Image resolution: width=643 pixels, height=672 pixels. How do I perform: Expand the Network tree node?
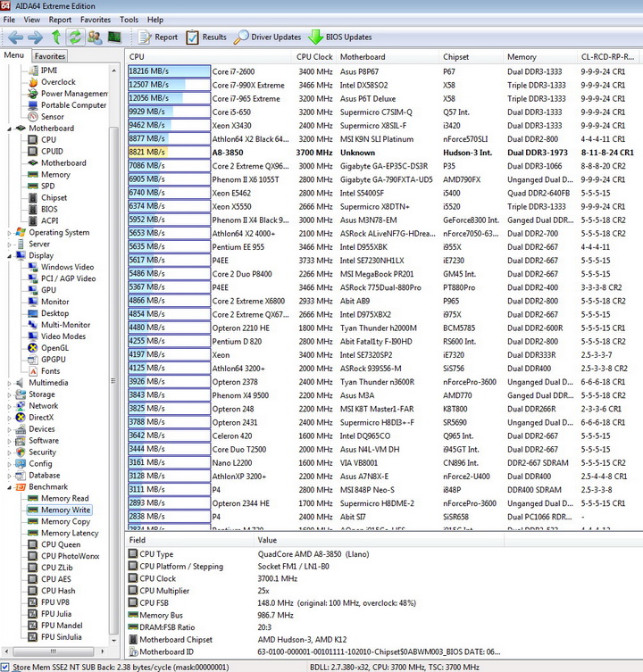coord(10,406)
